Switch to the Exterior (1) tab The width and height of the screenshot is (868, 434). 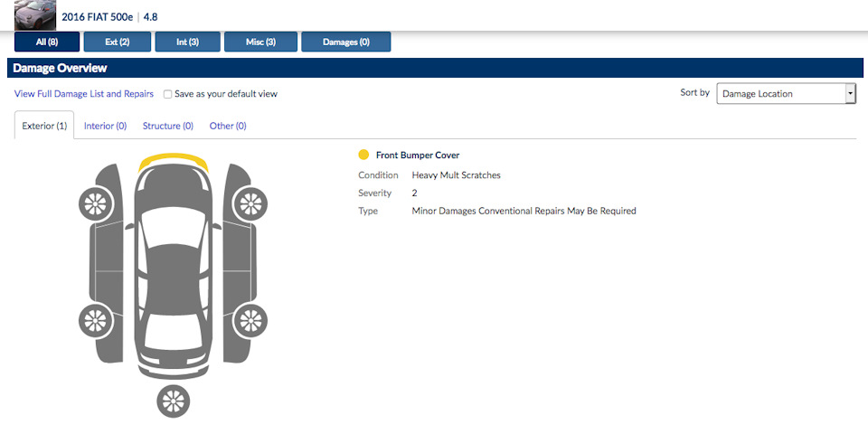coord(44,126)
